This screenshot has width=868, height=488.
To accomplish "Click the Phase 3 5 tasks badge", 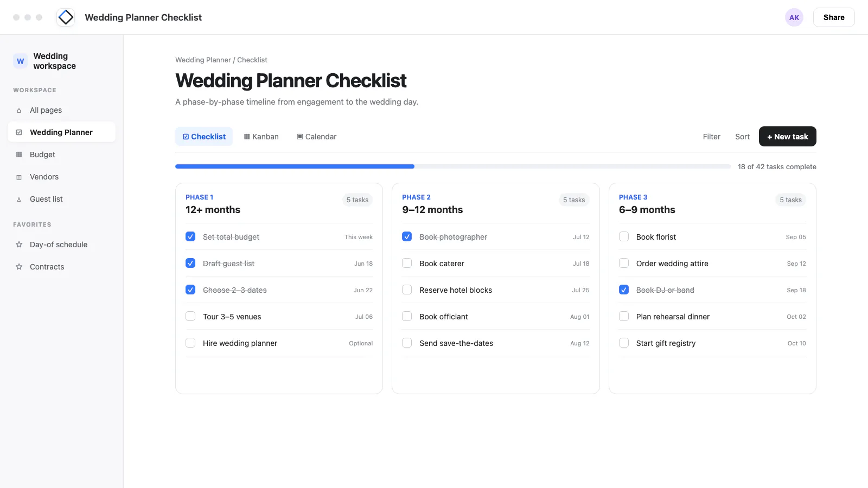I will pos(790,200).
